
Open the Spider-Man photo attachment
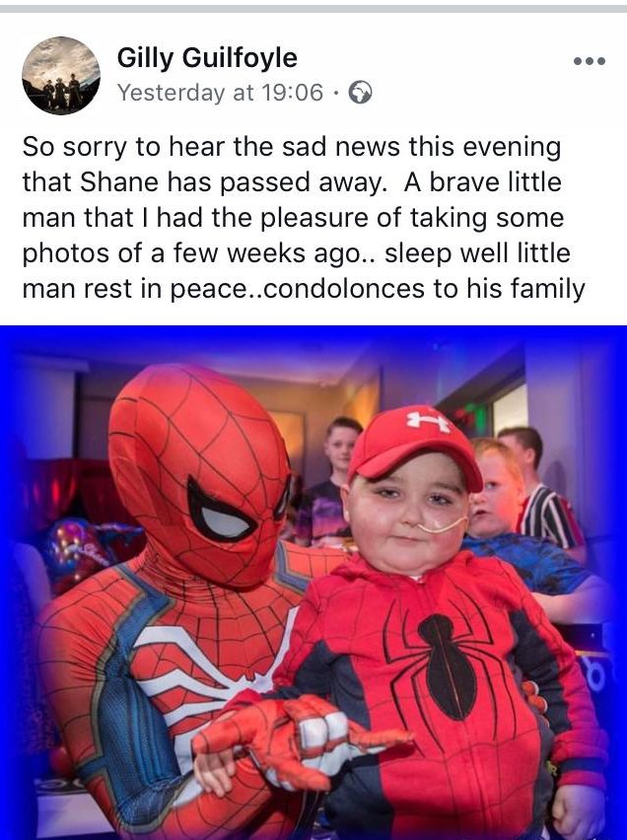[x=313, y=583]
